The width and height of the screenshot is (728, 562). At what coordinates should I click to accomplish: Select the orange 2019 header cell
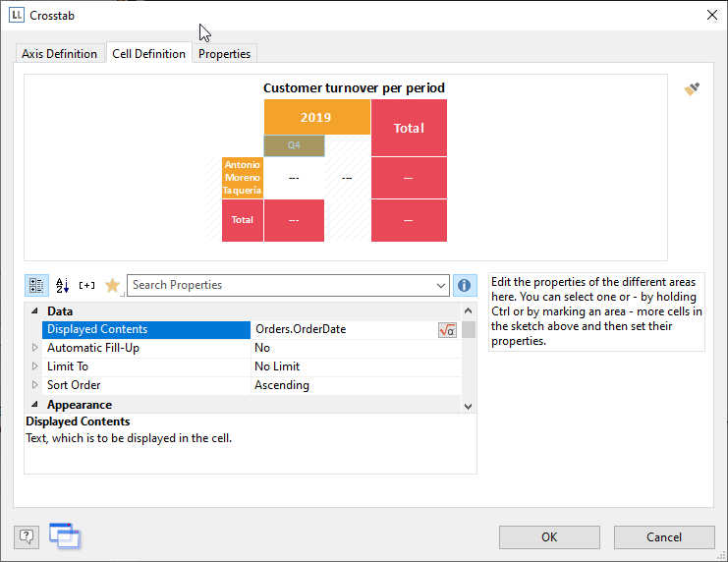[316, 117]
